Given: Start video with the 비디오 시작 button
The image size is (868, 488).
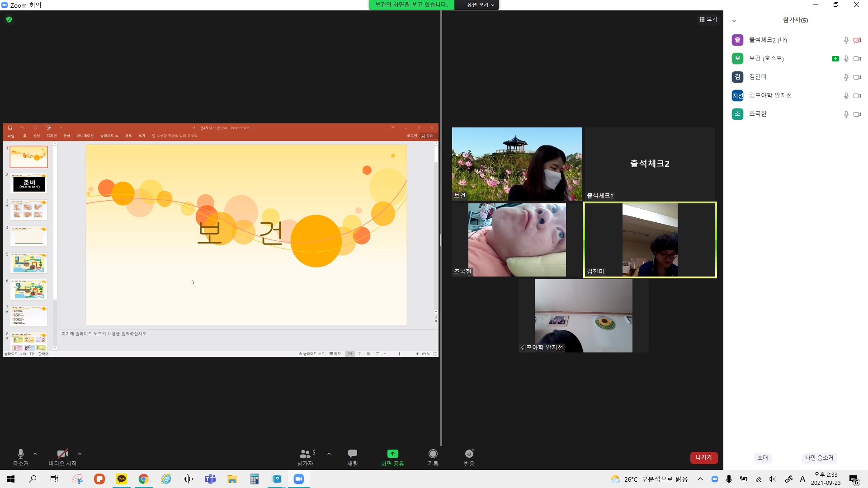Looking at the screenshot, I should [62, 457].
